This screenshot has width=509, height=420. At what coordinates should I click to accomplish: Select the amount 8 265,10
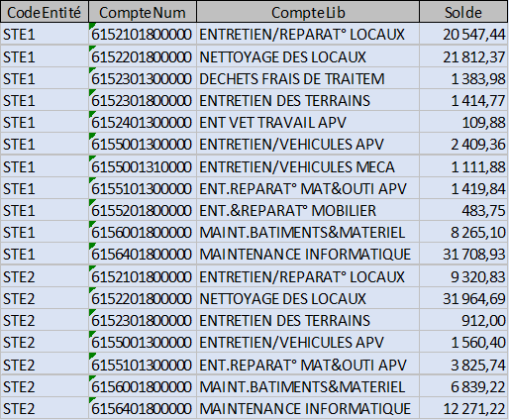tap(463, 233)
